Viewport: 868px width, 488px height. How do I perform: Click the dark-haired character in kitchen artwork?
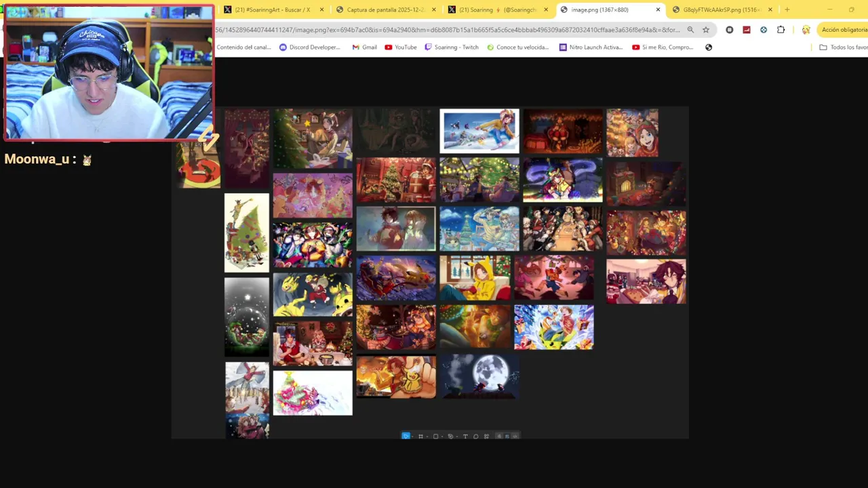(x=646, y=281)
